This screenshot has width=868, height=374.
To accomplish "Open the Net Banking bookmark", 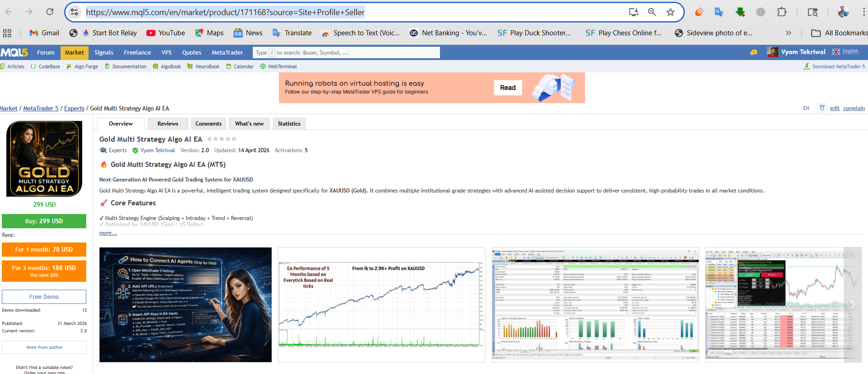I will pyautogui.click(x=448, y=33).
